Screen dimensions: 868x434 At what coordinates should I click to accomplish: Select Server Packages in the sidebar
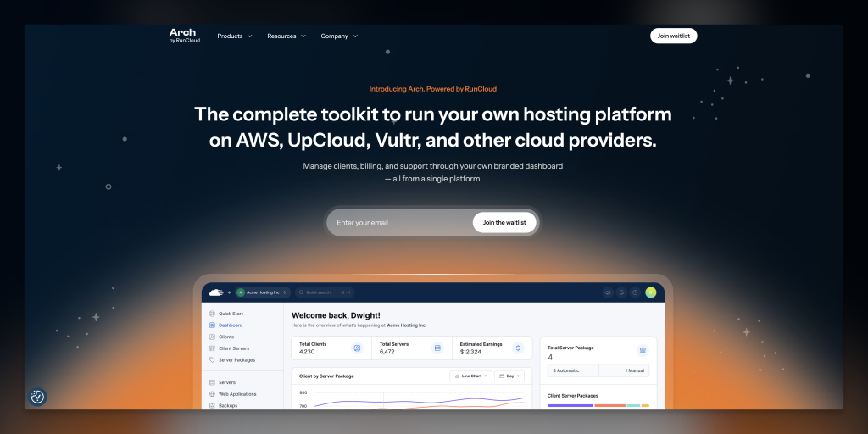236,359
